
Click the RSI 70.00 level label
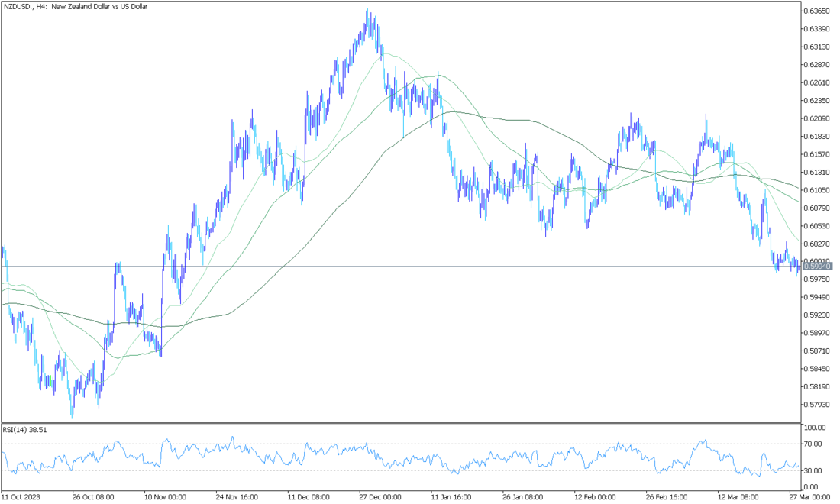coord(814,444)
